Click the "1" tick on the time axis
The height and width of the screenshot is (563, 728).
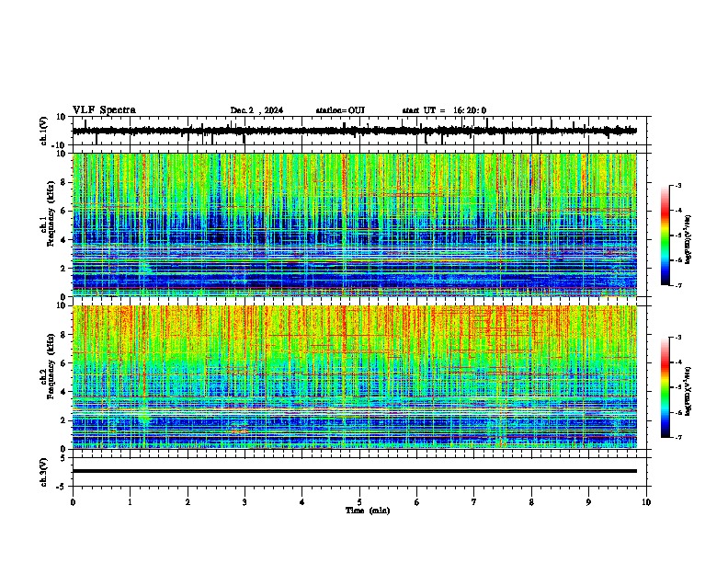click(x=130, y=502)
